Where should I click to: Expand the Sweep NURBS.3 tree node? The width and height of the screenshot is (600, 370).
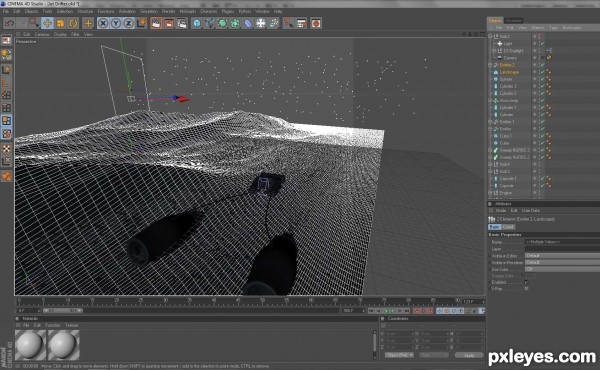click(490, 150)
